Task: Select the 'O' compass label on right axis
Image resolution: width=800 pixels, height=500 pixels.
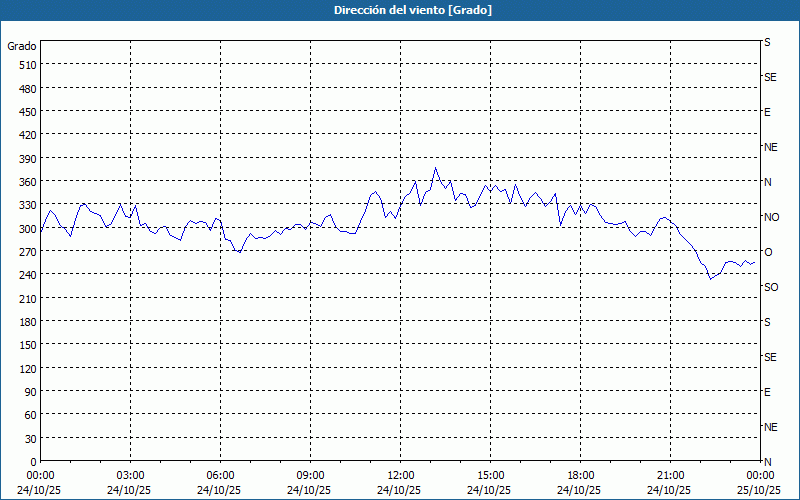Action: (768, 252)
